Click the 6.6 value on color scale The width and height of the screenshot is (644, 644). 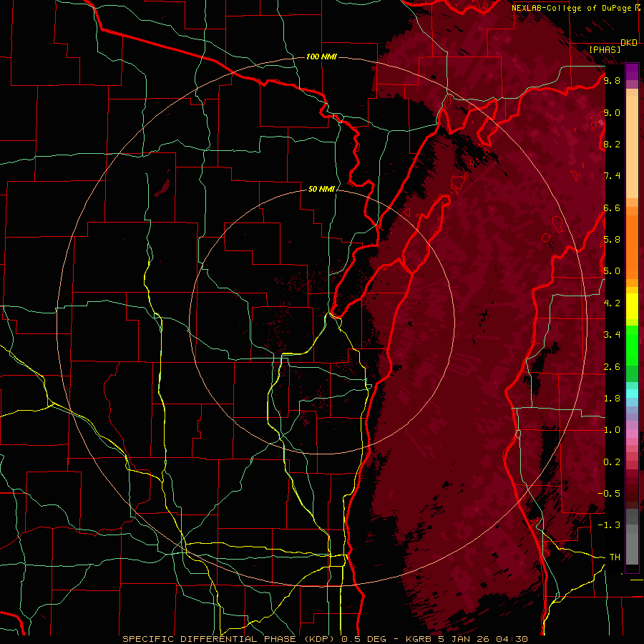pyautogui.click(x=612, y=208)
